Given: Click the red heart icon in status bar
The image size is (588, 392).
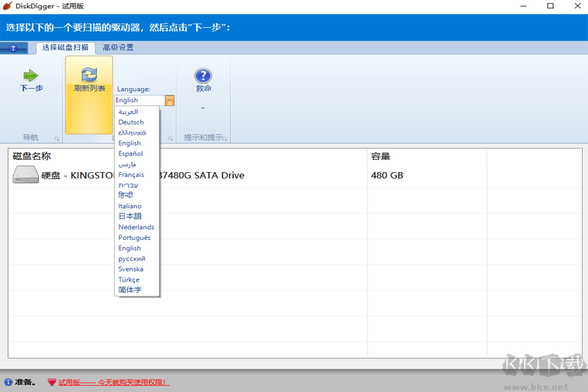Looking at the screenshot, I should (x=51, y=382).
